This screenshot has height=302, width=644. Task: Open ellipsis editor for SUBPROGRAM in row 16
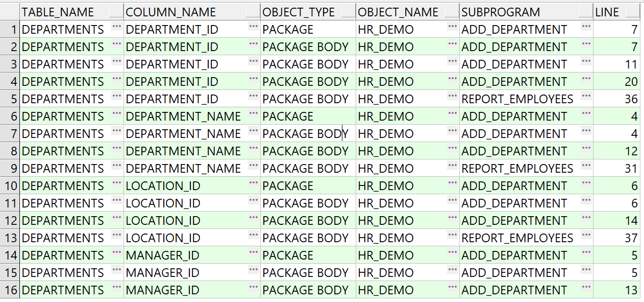click(x=586, y=287)
